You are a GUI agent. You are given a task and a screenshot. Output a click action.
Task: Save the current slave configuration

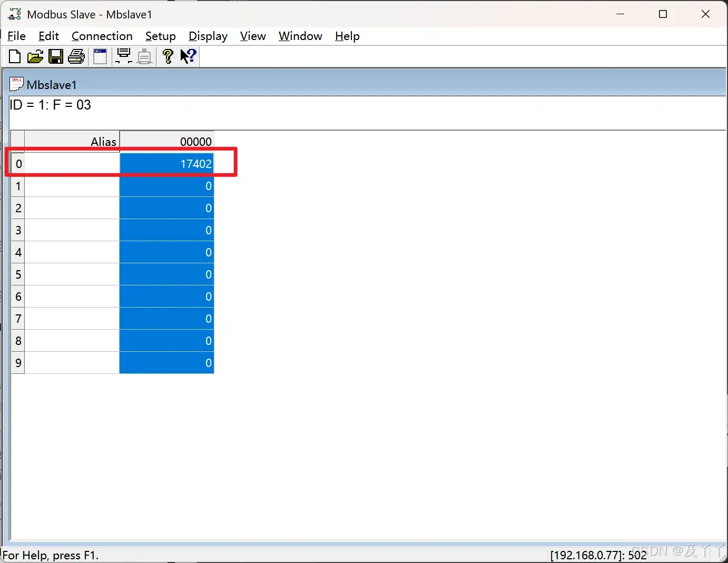(x=55, y=56)
